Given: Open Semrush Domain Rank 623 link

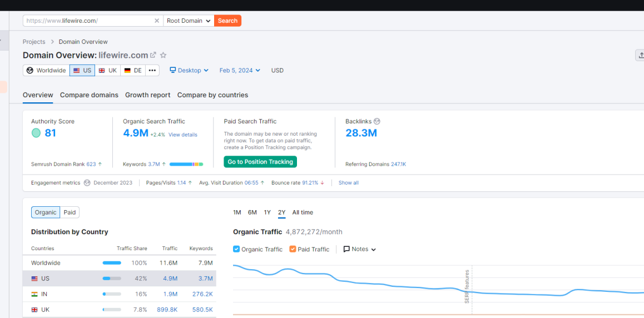Looking at the screenshot, I should click(91, 164).
